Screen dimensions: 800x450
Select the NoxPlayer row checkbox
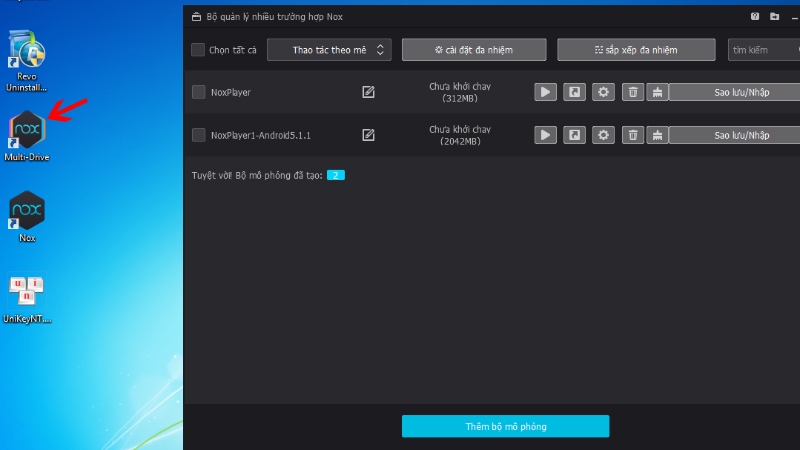point(198,92)
